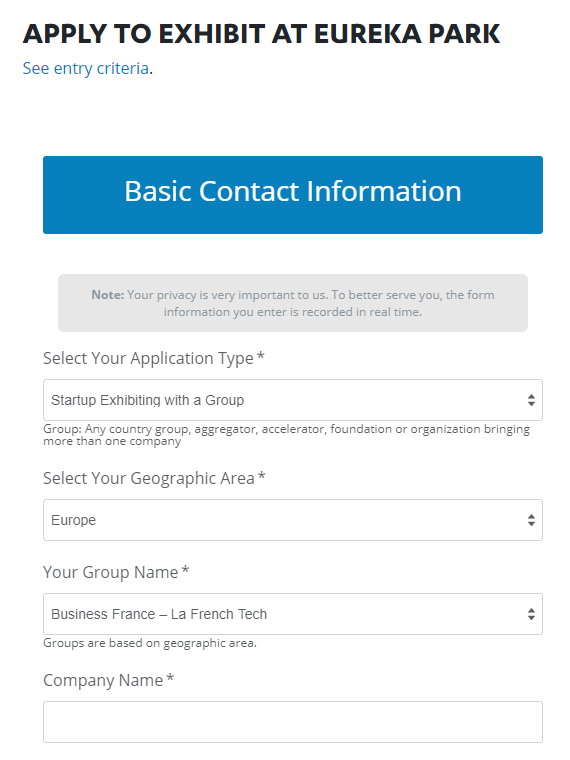Click the gray privacy note box

[x=293, y=303]
